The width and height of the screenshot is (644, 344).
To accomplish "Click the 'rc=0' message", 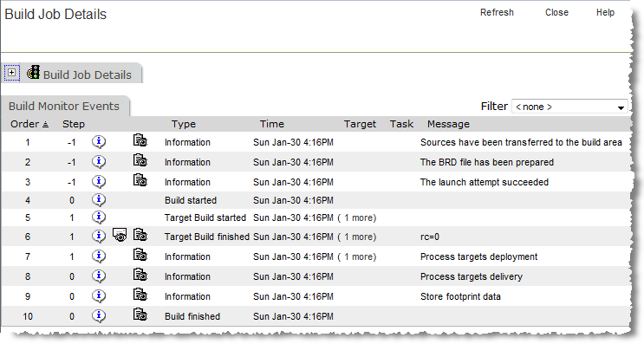I will point(430,237).
